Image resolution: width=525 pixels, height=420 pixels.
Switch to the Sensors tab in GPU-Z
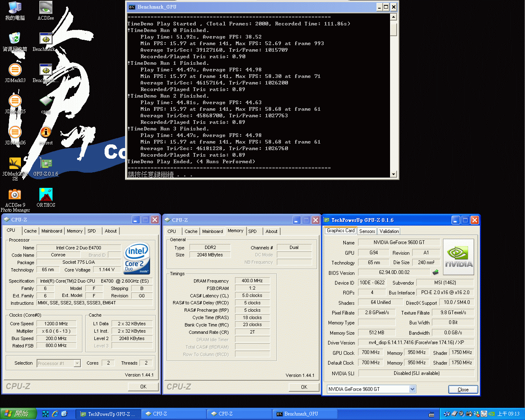tap(367, 231)
